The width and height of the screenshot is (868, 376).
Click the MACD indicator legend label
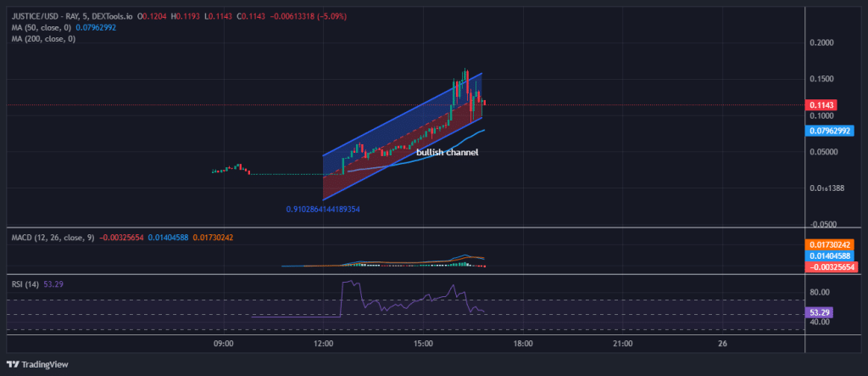(53, 237)
